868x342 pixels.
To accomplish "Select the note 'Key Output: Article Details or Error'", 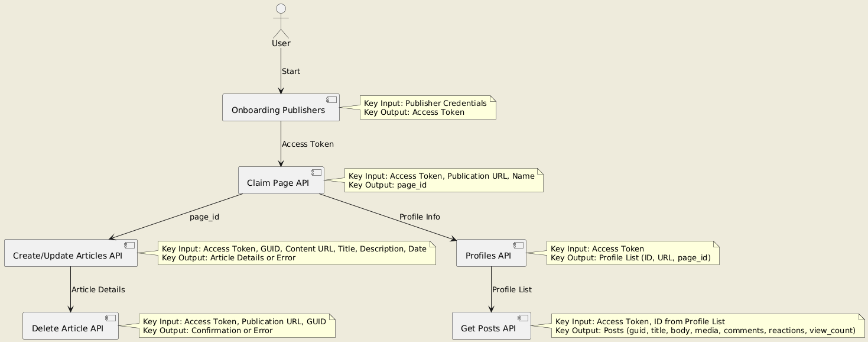I will click(x=297, y=253).
